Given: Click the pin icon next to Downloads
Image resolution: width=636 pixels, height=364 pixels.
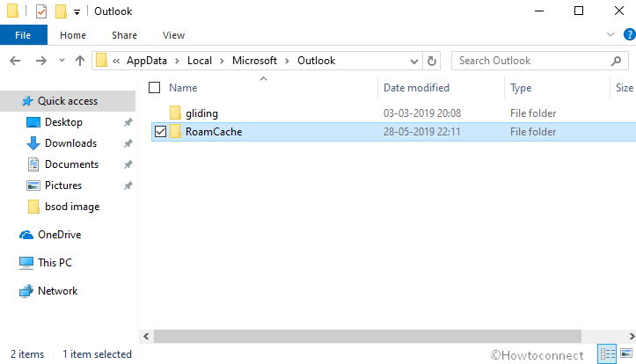Looking at the screenshot, I should click(128, 143).
